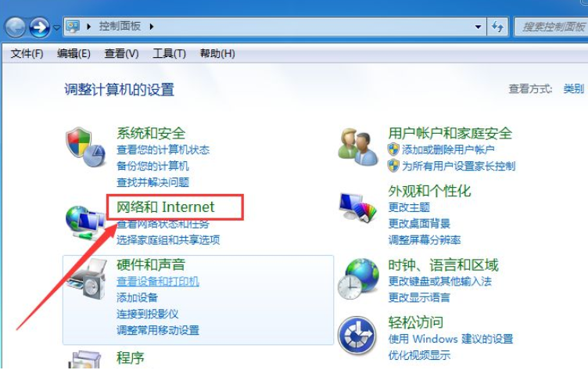Click 调整屏幕分辨率 link
The height and width of the screenshot is (370, 588).
[425, 240]
